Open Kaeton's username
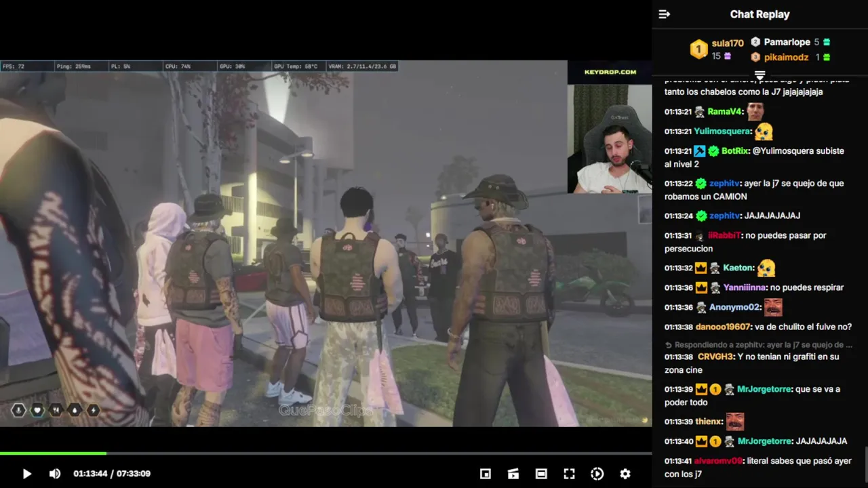 coord(738,268)
